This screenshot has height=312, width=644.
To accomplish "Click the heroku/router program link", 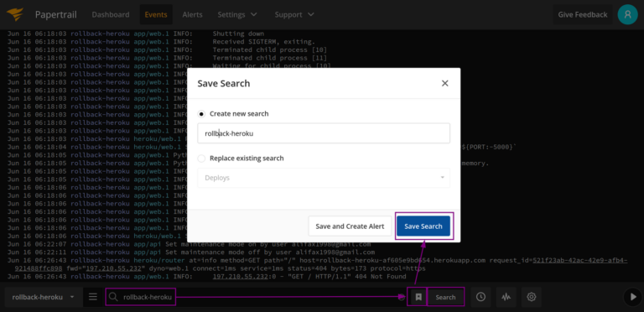I will (159, 261).
